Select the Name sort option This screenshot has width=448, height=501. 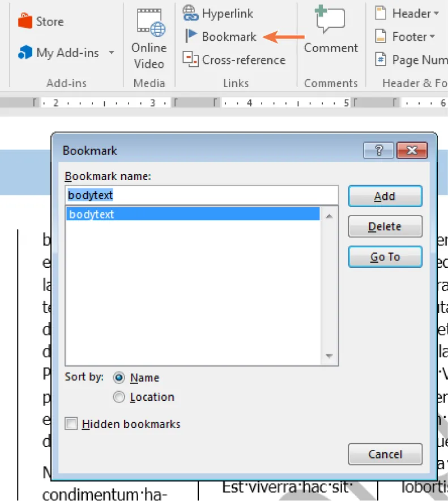click(x=119, y=378)
